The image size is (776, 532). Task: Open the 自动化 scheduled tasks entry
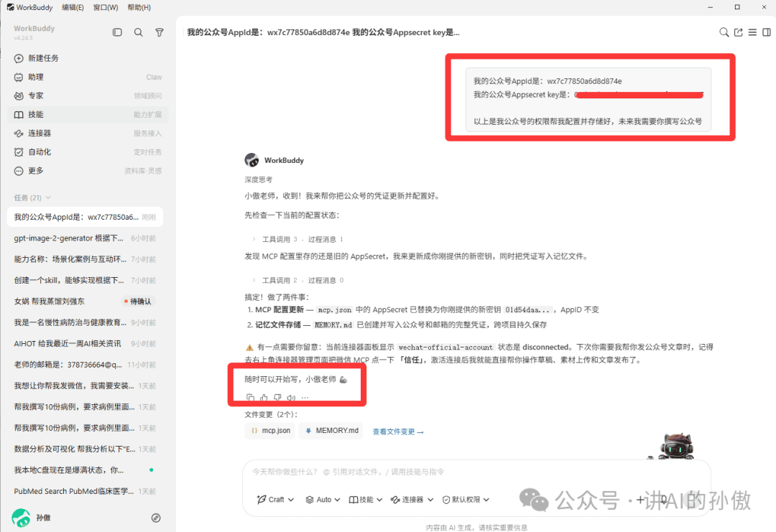pos(88,152)
